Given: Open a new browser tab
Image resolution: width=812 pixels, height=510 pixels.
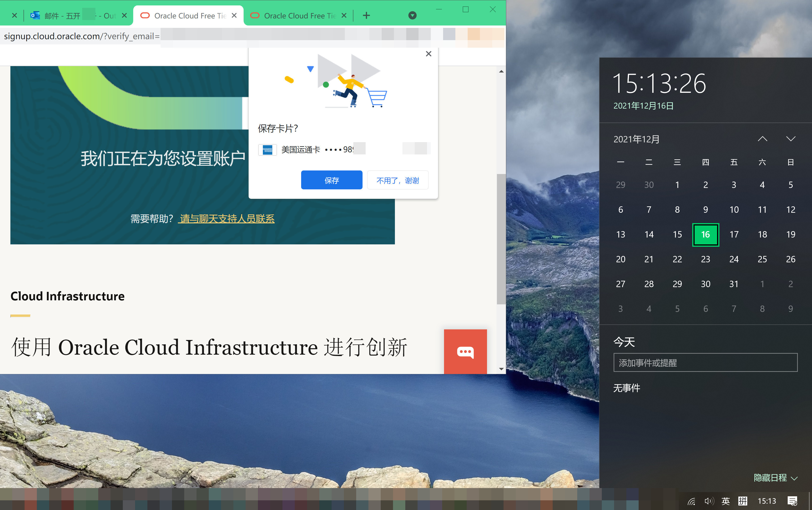Looking at the screenshot, I should click(366, 16).
